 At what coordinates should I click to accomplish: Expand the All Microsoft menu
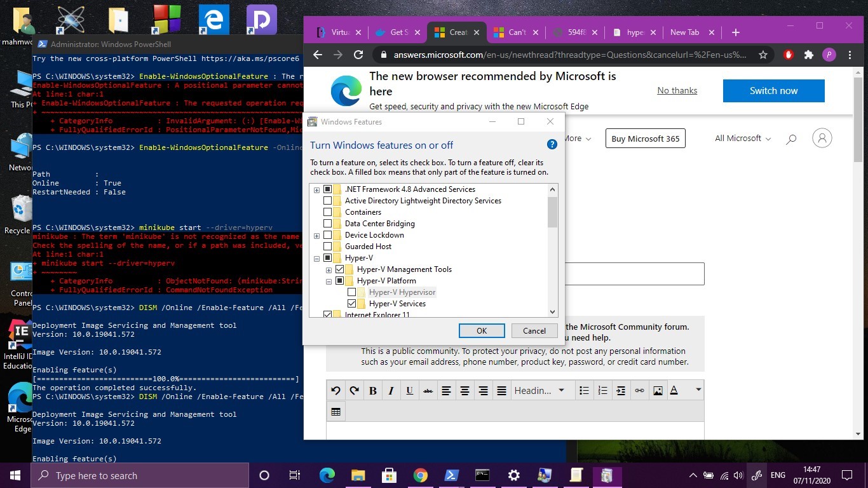(x=743, y=138)
